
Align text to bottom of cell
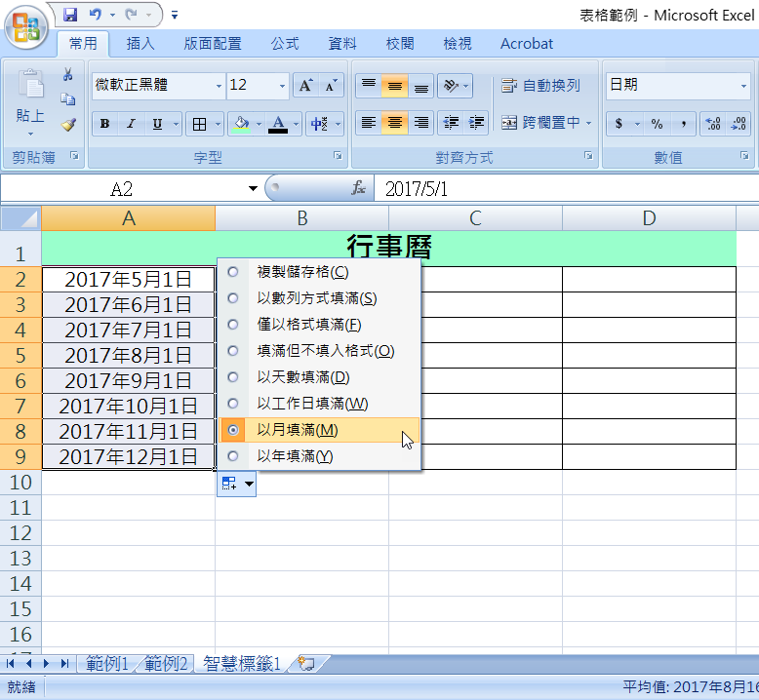(421, 86)
